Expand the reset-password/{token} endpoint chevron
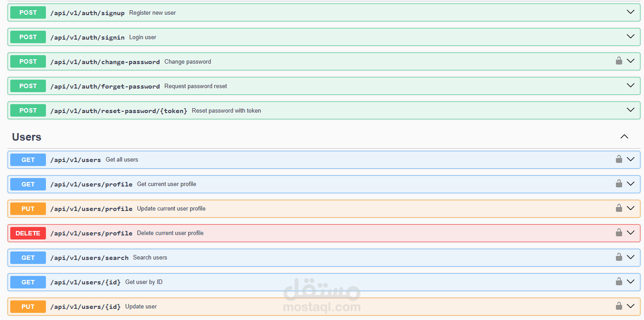 [631, 110]
